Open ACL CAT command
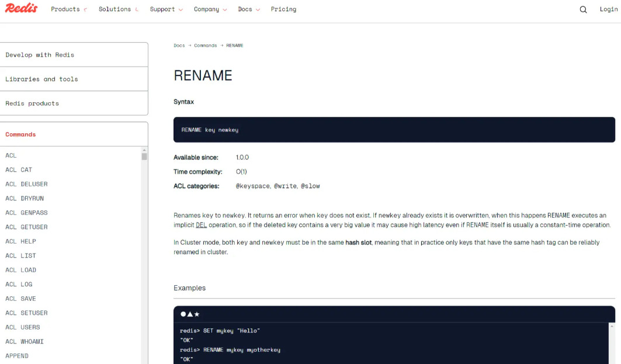This screenshot has height=364, width=621. 19,169
